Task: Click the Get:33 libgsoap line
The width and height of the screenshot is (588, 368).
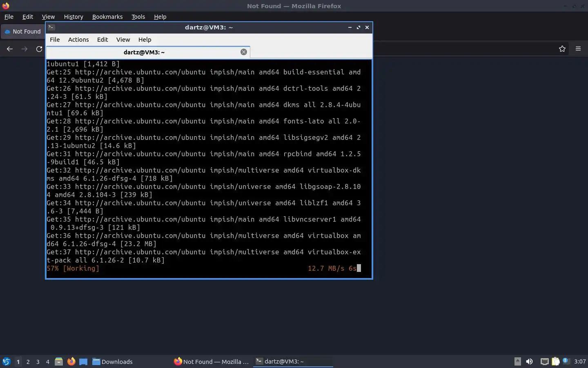Action: click(x=203, y=191)
